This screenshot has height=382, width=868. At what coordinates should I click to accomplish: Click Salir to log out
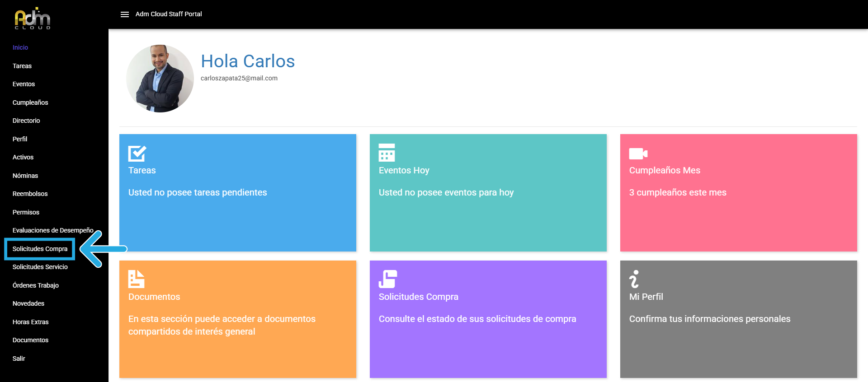click(x=19, y=359)
